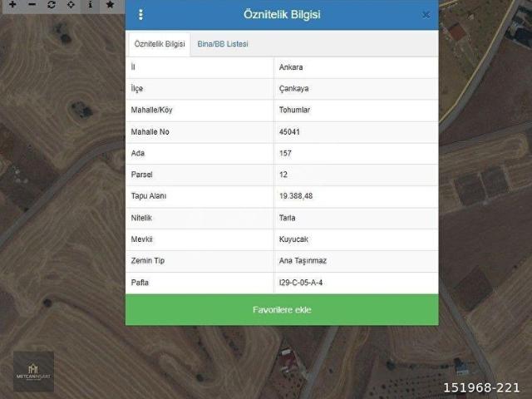Close the Öznitelik Bilgisi dialog
Viewport: 532px width, 399px height.
coord(426,15)
